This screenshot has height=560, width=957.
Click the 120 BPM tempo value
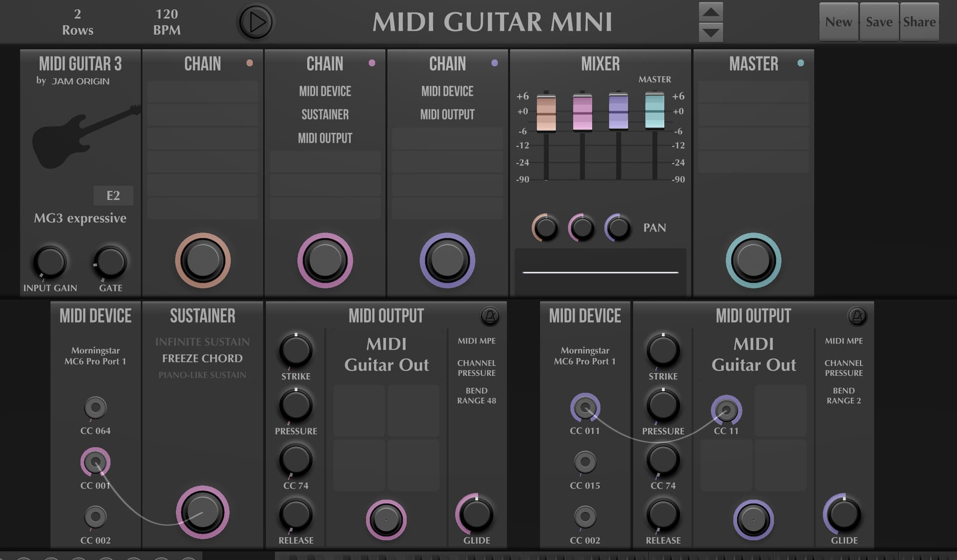[166, 22]
